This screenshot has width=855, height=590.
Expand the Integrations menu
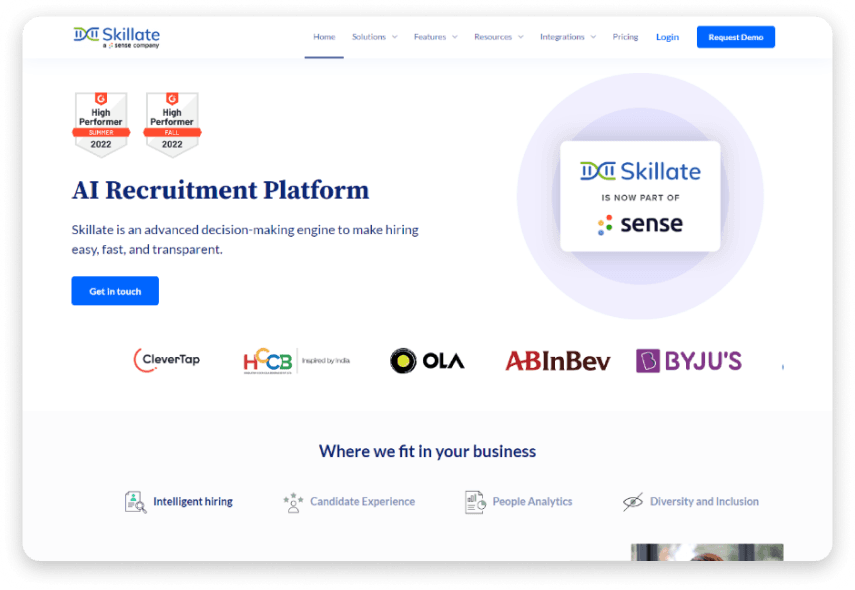pyautogui.click(x=562, y=36)
